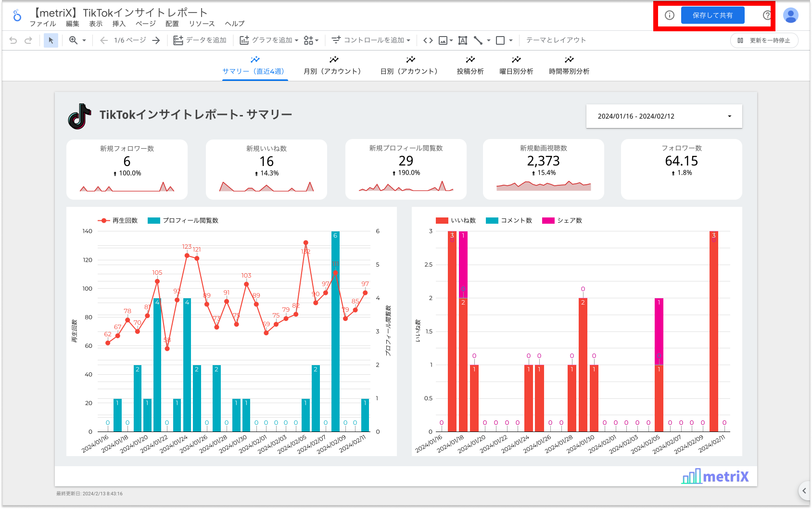812x509 pixels.
Task: Open グラフを追加 dropdown
Action: click(x=269, y=40)
